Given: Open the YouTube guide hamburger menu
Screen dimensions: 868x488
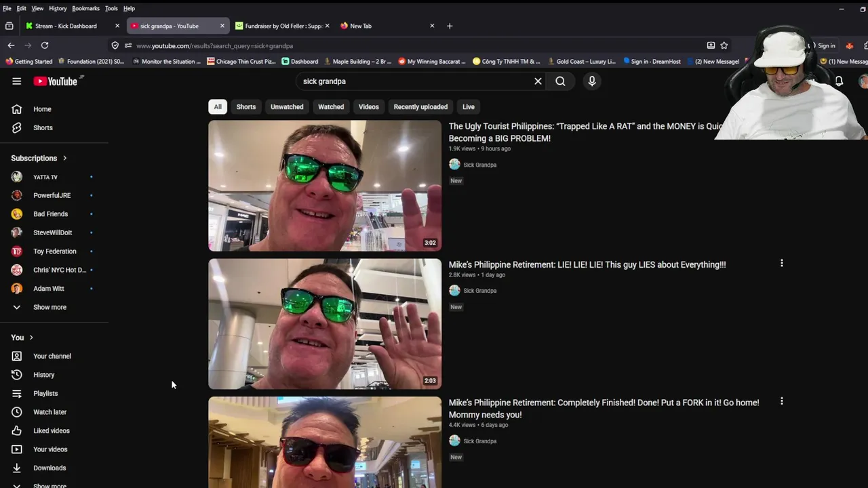Looking at the screenshot, I should click(16, 81).
